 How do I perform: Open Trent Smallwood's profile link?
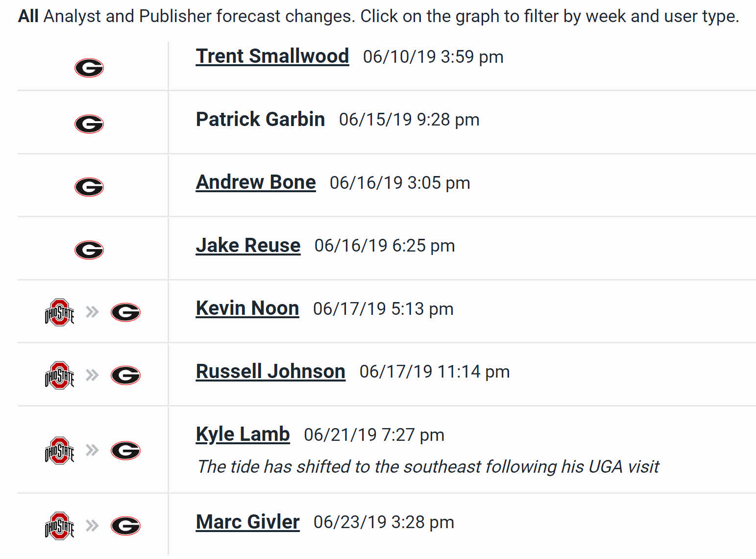click(272, 56)
